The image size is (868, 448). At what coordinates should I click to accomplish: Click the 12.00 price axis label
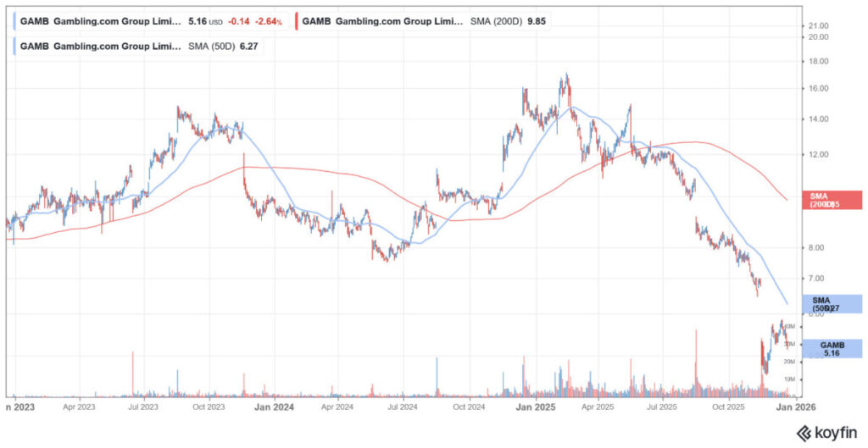(818, 155)
